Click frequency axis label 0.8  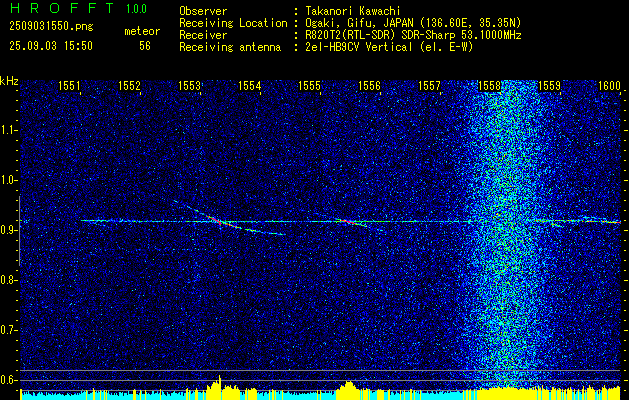[x=8, y=280]
